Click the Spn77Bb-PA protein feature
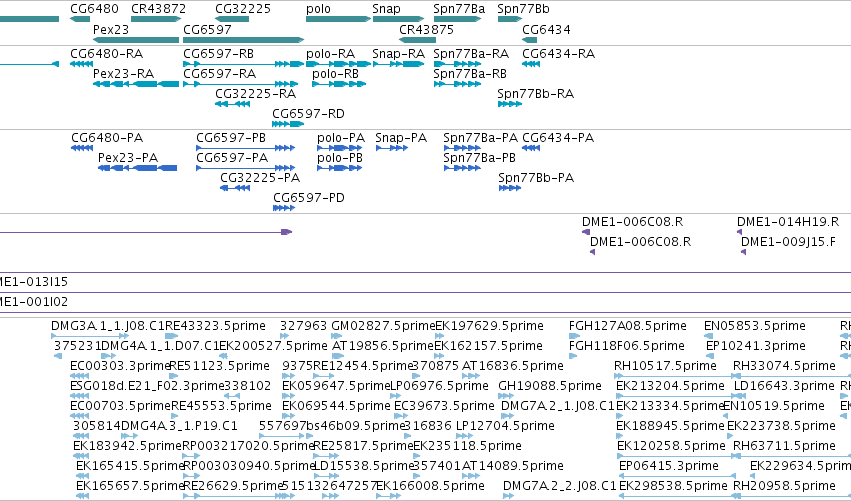This screenshot has width=851, height=501. (510, 188)
